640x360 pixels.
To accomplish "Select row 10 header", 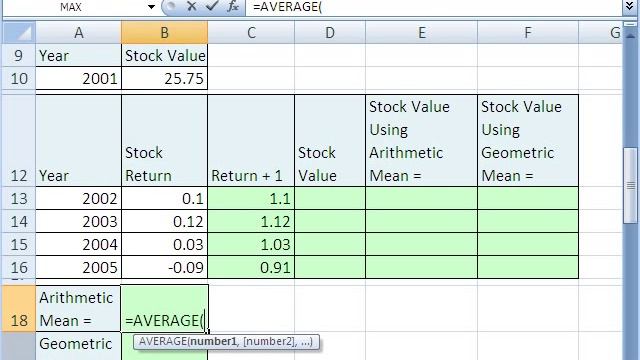I will [19, 78].
